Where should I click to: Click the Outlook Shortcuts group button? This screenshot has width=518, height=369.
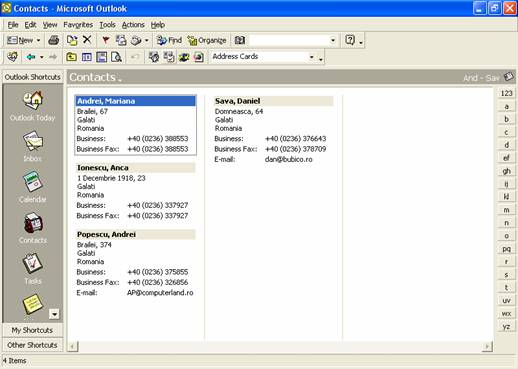(33, 77)
